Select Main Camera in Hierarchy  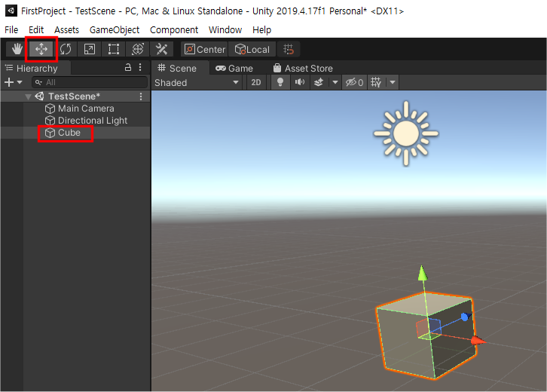tap(86, 109)
